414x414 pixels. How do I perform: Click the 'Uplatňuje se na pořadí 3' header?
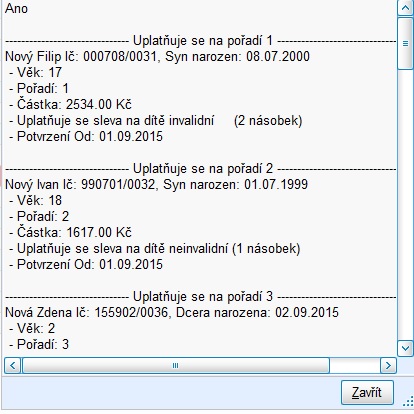pyautogui.click(x=203, y=296)
